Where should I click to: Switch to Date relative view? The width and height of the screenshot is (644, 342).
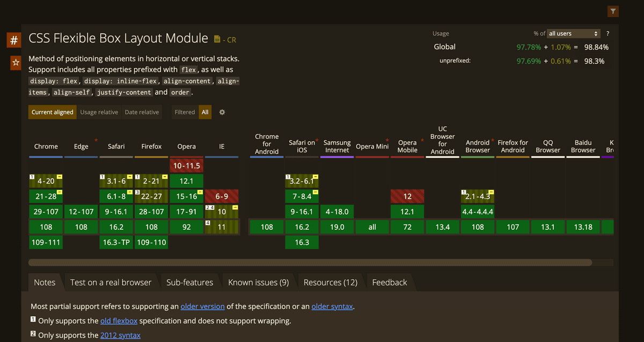click(142, 112)
